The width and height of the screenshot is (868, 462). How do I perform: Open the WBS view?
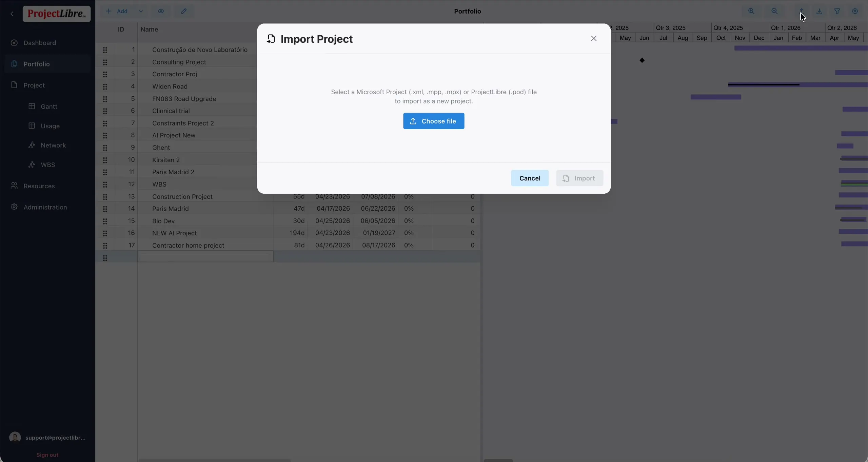[48, 165]
